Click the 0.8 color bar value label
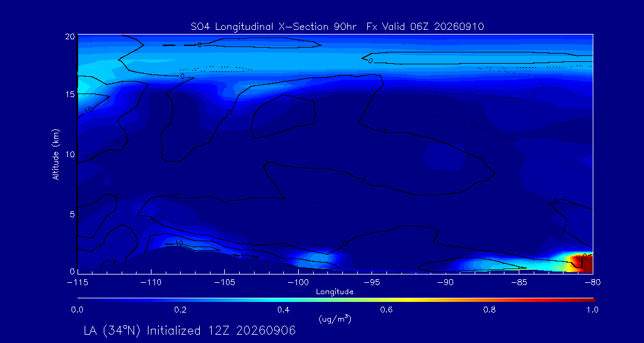The height and width of the screenshot is (343, 644). (490, 310)
